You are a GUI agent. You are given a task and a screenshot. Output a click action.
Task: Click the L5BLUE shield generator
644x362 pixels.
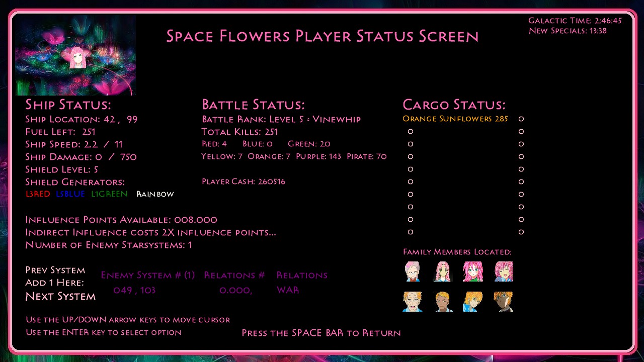click(70, 194)
